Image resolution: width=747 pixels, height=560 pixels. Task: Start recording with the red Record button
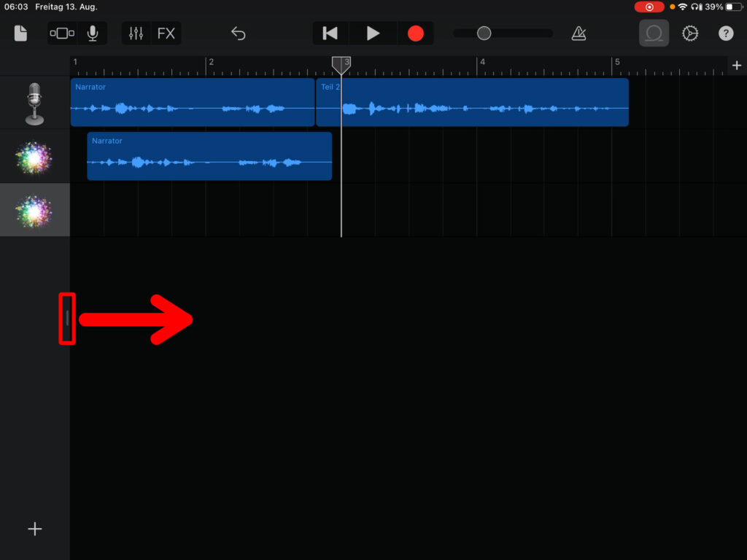[415, 34]
